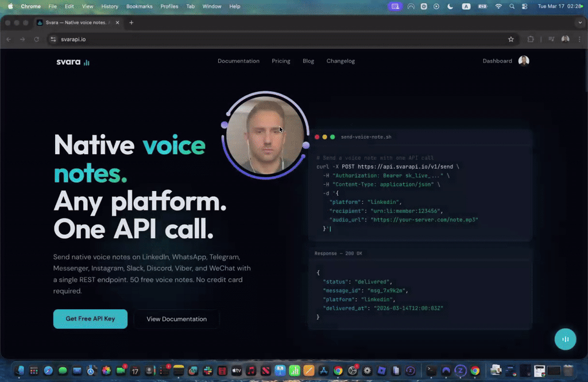Open Wi-Fi status in menu bar
The height and width of the screenshot is (382, 588).
click(x=498, y=6)
